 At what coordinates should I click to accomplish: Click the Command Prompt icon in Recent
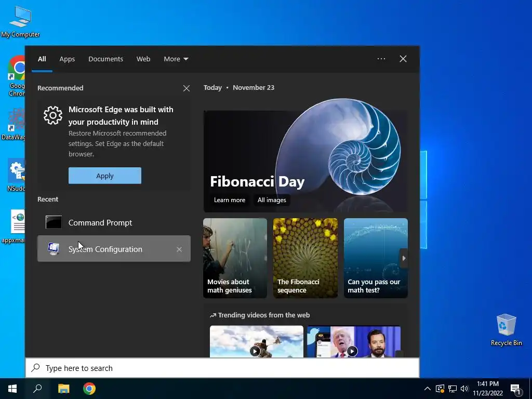(54, 222)
